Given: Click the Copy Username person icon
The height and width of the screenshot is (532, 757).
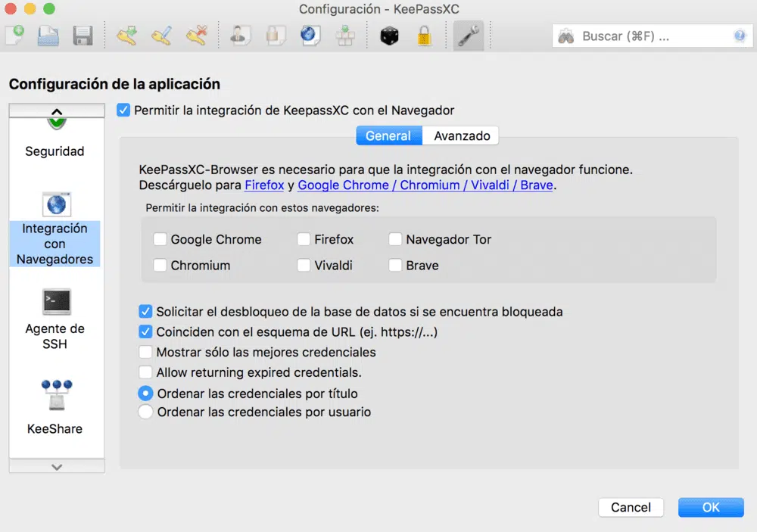Looking at the screenshot, I should [240, 36].
